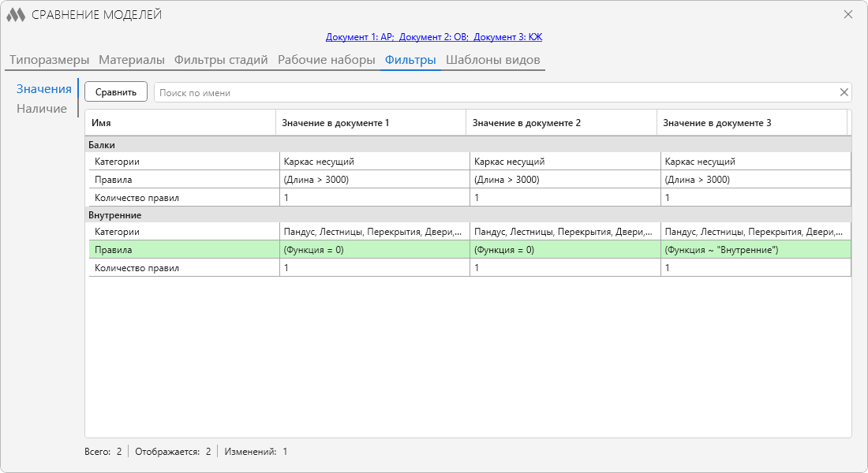Click the application logo in title bar
This screenshot has height=473, width=868.
point(16,15)
